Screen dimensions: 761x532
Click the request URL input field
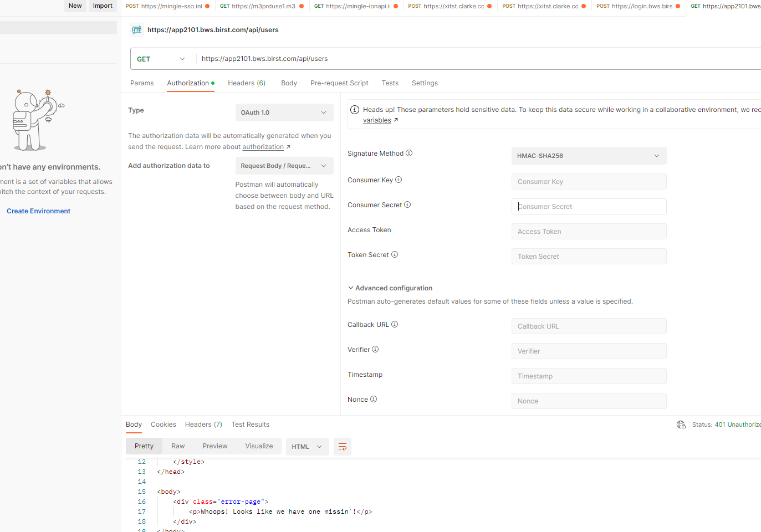[479, 59]
